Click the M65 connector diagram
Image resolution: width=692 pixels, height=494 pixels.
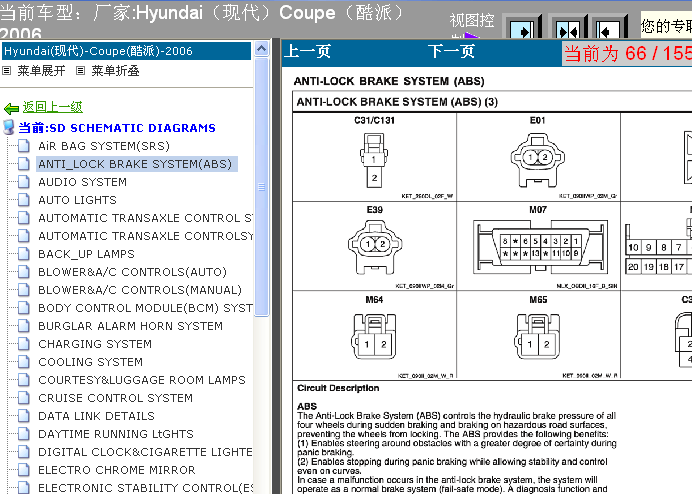538,336
